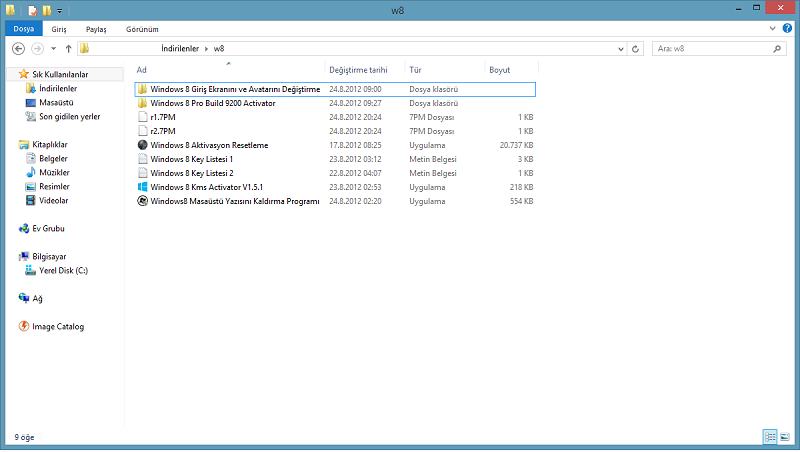Open Explorer help question mark
The height and width of the screenshot is (452, 800).
[x=787, y=29]
